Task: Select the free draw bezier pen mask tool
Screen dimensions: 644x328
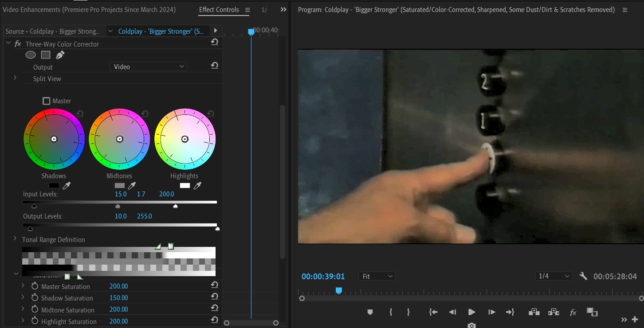Action: (60, 55)
